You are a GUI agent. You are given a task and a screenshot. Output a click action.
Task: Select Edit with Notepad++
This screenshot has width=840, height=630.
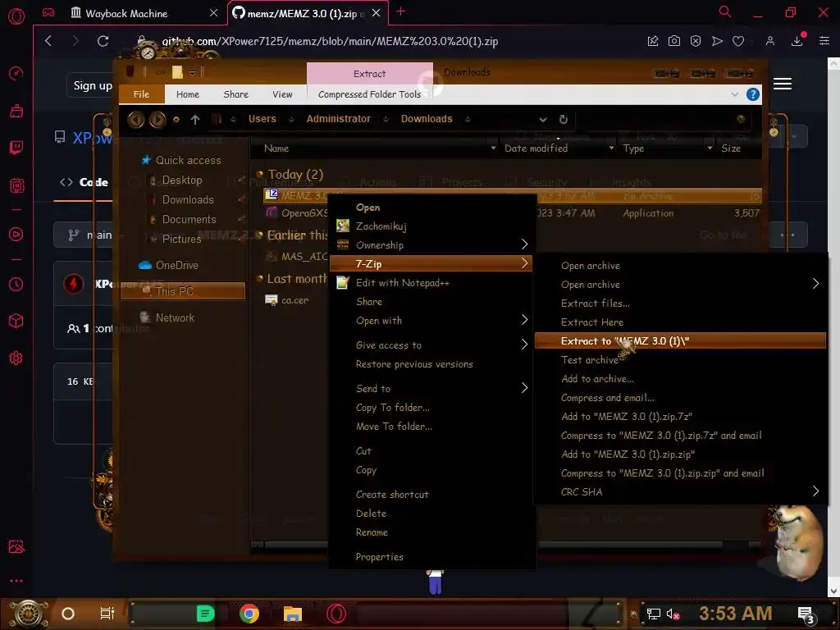[402, 283]
